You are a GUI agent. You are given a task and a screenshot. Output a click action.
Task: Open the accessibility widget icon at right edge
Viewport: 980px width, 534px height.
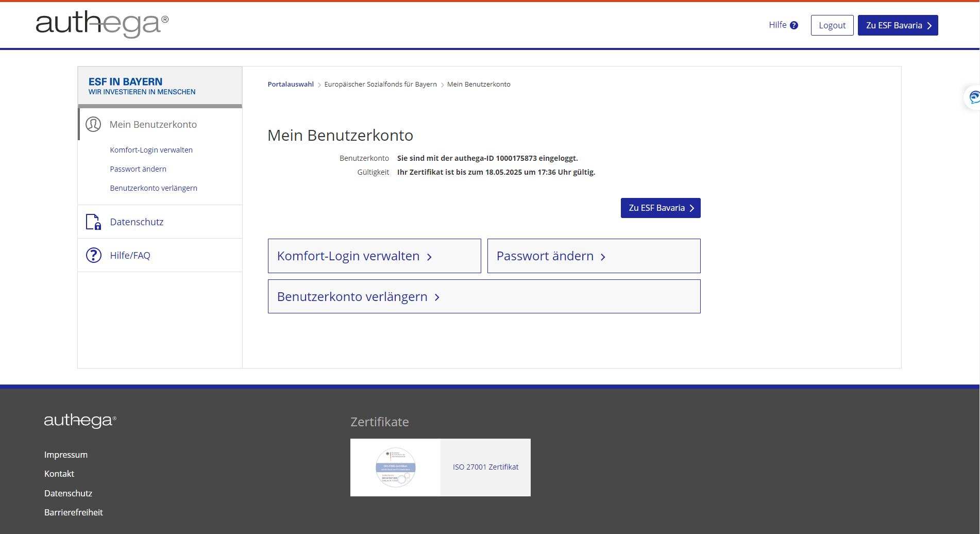(x=973, y=97)
